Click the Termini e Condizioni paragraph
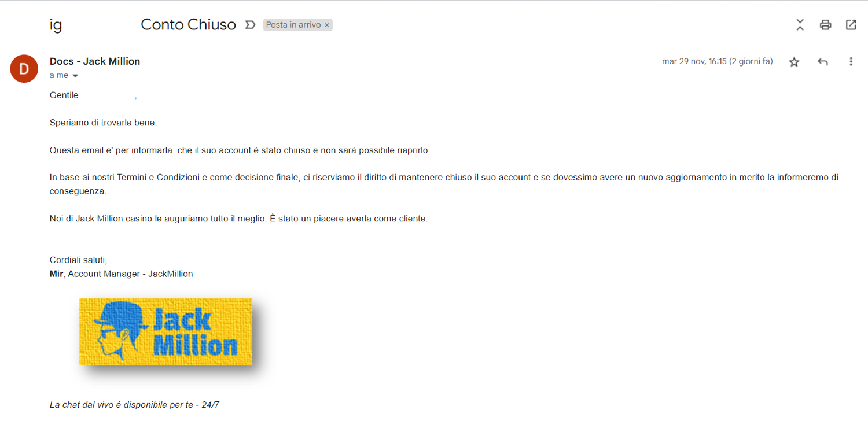The image size is (868, 421). pos(444,184)
